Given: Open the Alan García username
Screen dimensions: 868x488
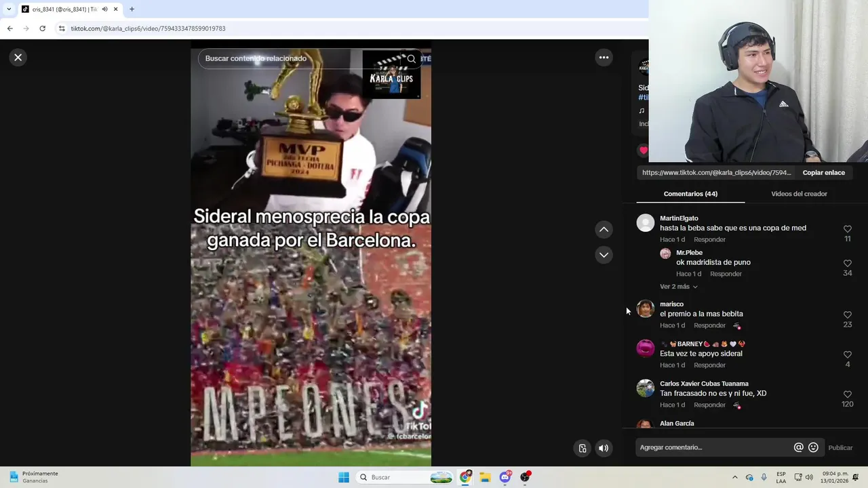Looking at the screenshot, I should (677, 424).
